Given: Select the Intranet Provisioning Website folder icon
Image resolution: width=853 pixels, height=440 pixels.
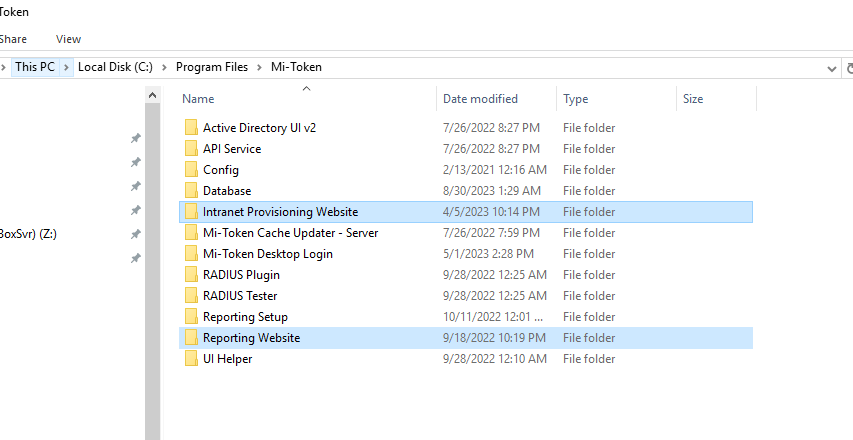Looking at the screenshot, I should (191, 212).
